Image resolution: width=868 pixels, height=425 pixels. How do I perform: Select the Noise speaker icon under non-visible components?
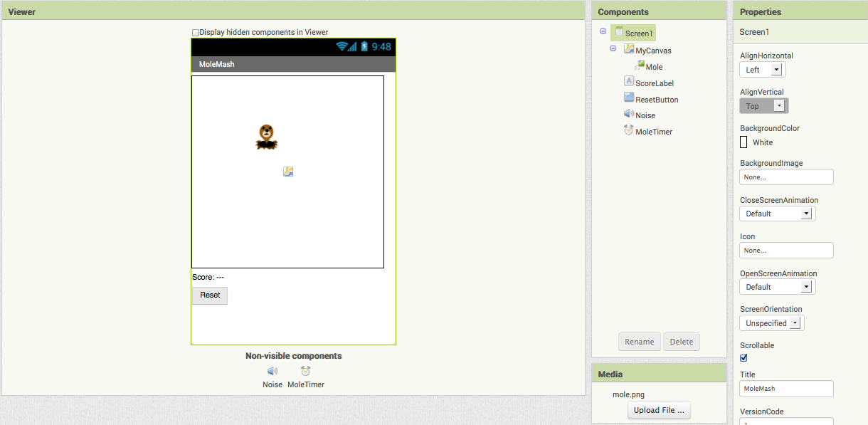(272, 371)
